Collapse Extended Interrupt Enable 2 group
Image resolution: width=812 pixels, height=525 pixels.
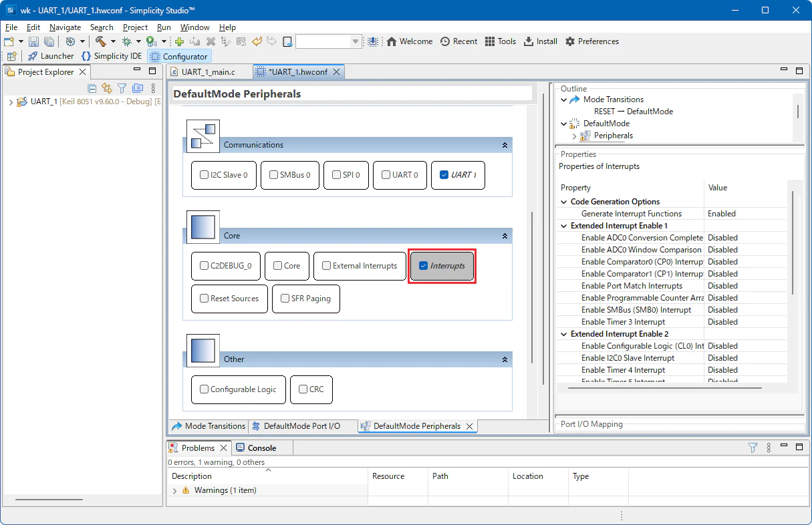[x=563, y=334]
